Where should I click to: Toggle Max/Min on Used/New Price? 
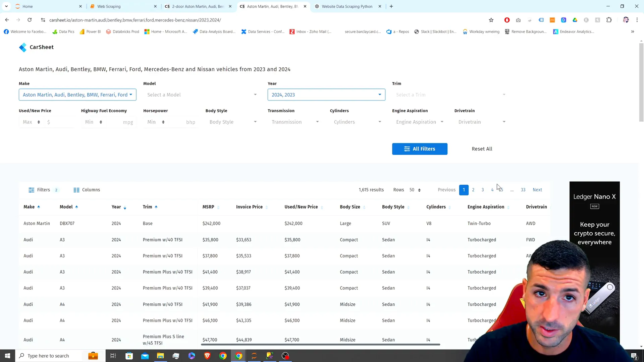(x=31, y=122)
